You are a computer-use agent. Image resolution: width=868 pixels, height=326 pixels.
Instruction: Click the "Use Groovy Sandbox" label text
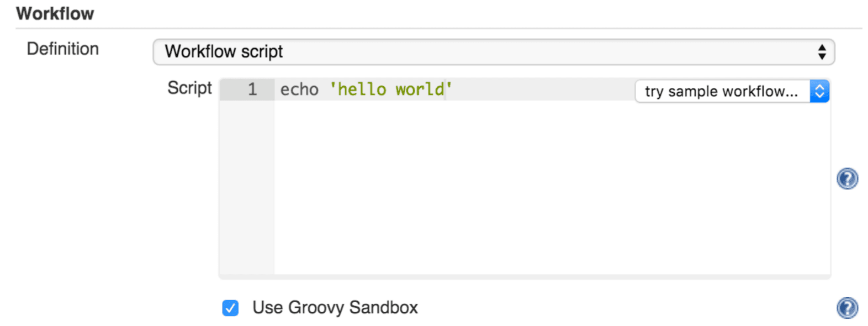[335, 307]
